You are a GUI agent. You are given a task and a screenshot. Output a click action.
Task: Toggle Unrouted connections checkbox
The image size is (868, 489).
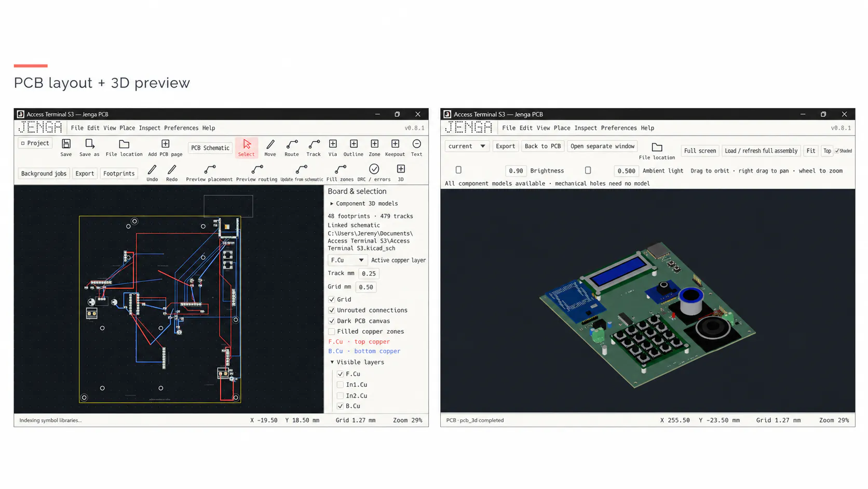332,310
